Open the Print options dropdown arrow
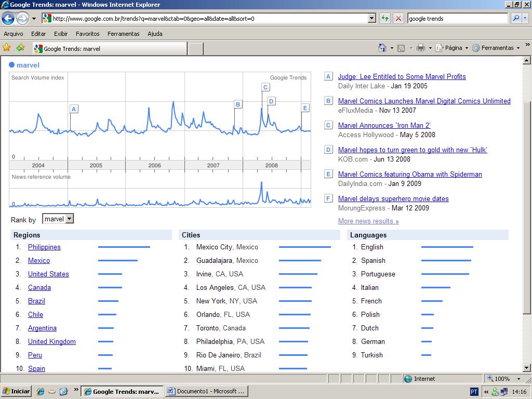The image size is (532, 399). 430,48
